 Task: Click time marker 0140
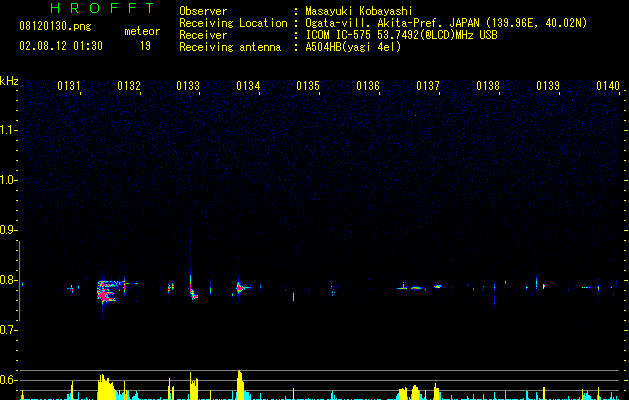(608, 86)
